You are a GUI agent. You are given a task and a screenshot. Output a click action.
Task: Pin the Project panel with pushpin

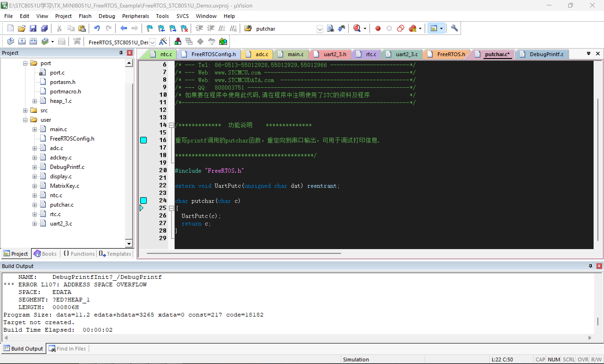click(121, 53)
